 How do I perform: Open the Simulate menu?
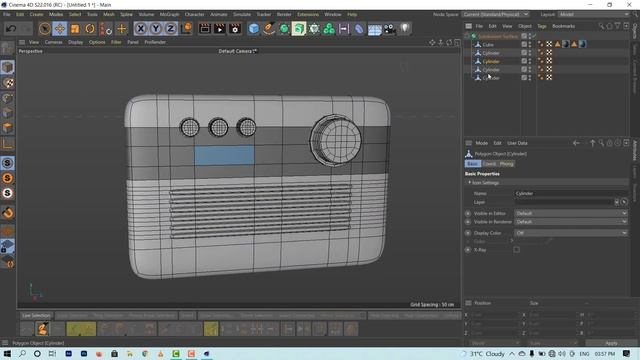(242, 14)
